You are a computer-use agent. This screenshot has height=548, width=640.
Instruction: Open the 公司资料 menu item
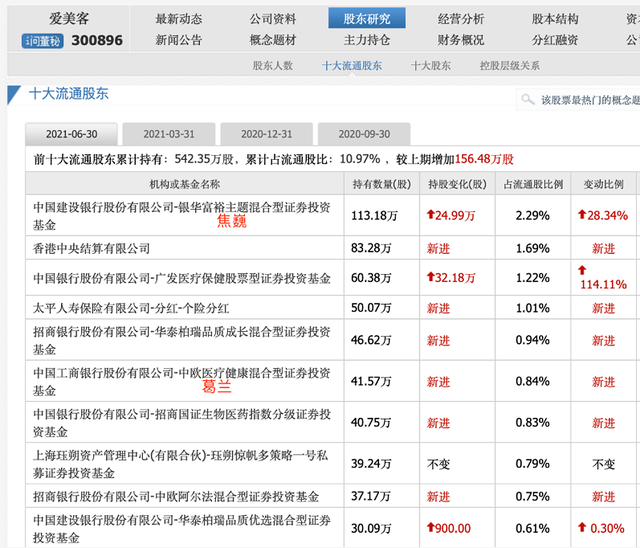pyautogui.click(x=273, y=19)
